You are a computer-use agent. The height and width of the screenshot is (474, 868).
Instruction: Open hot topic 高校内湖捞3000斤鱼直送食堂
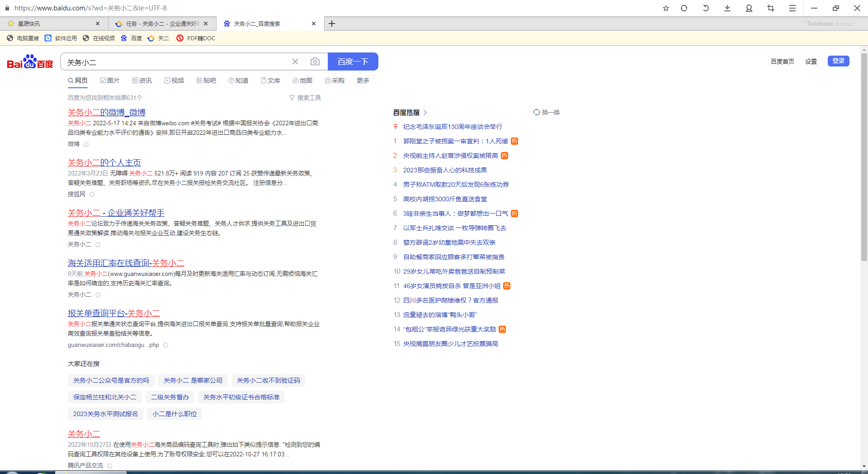click(445, 199)
